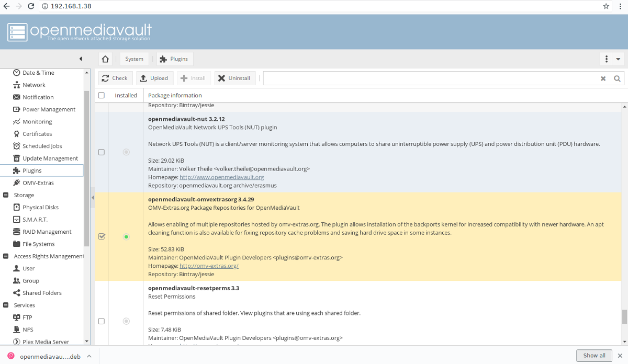Click the browser address bar
Screen dimensions: 628x364
click(319, 6)
